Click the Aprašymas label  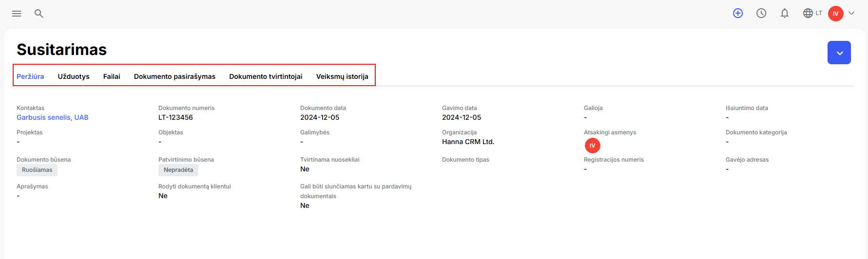32,186
